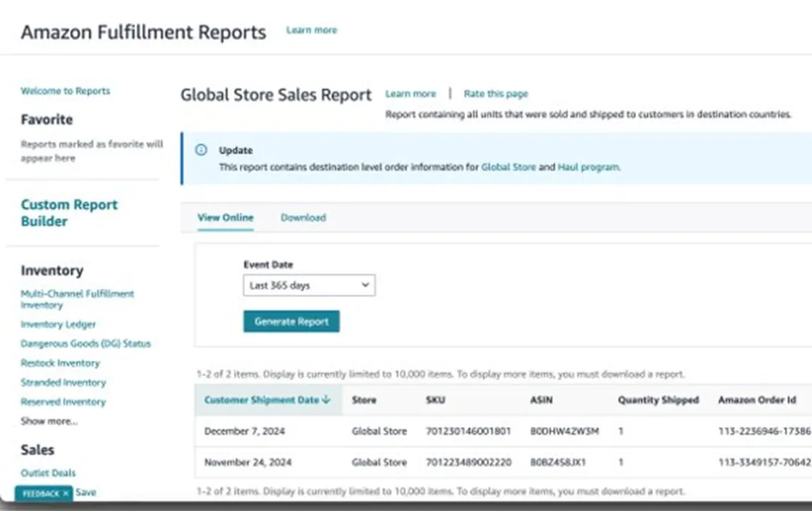Open Dangerous Goods (DG) Status report
The width and height of the screenshot is (812, 511).
(86, 344)
